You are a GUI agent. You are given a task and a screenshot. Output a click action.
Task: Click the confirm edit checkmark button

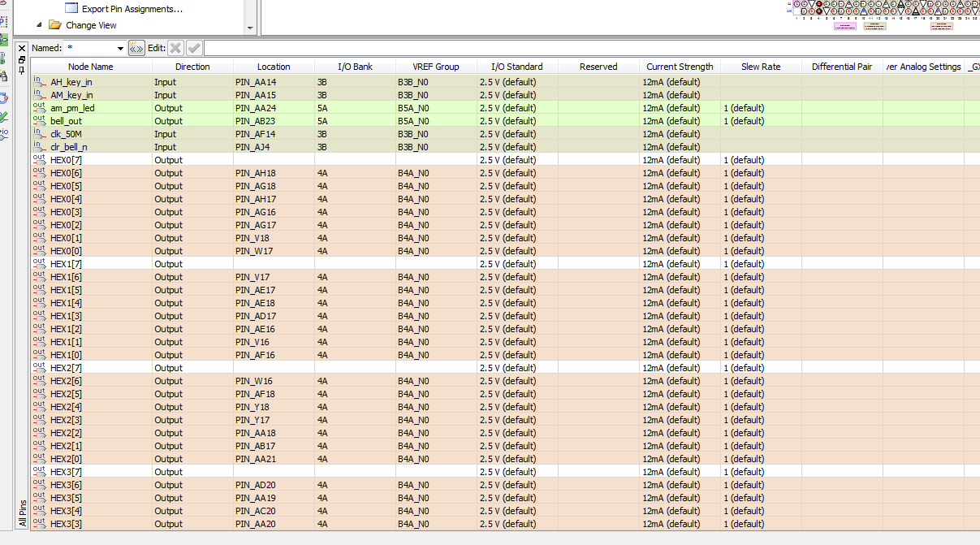click(194, 48)
